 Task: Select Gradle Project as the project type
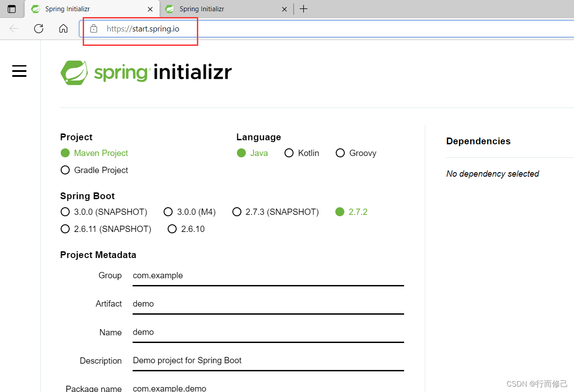tap(65, 170)
